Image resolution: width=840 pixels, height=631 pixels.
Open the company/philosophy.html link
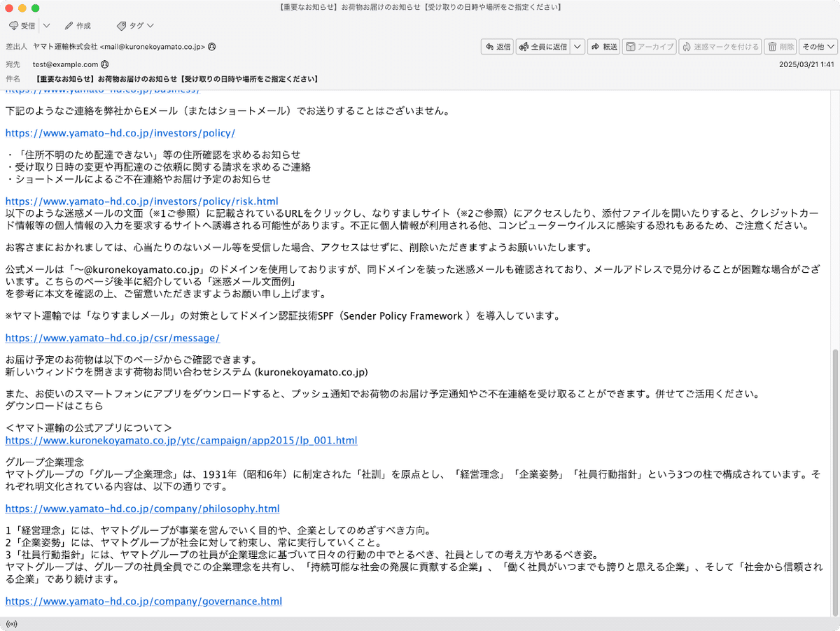click(143, 509)
